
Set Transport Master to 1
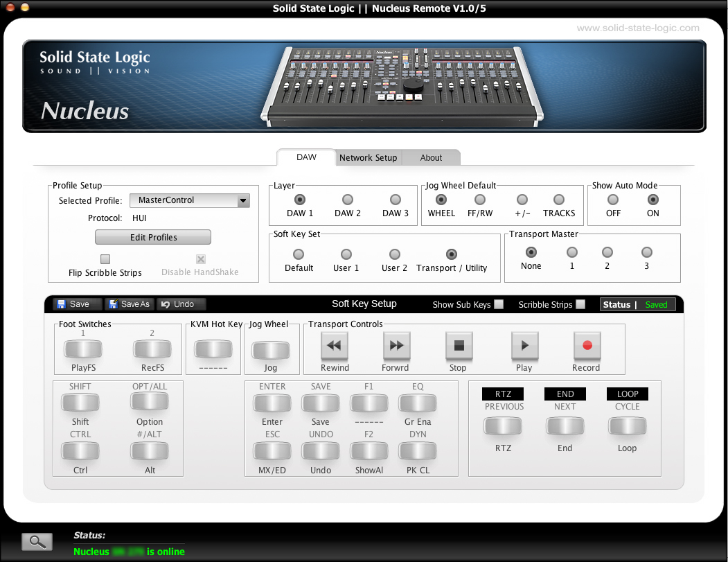click(572, 252)
